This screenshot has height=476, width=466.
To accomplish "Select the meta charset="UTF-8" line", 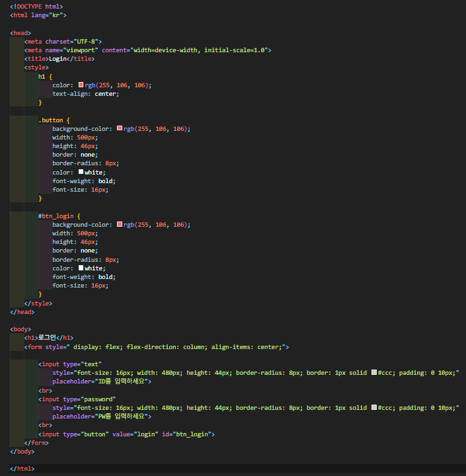I will point(63,42).
